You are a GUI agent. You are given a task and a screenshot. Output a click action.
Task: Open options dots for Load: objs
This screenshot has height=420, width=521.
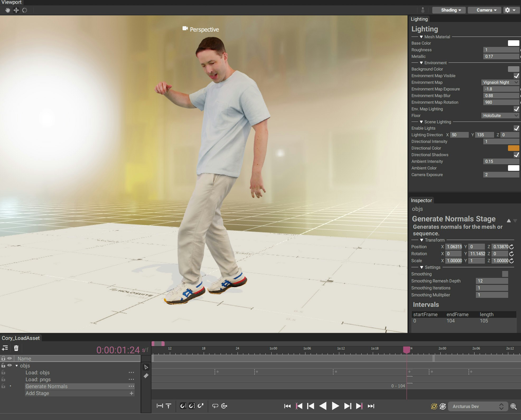click(x=131, y=373)
